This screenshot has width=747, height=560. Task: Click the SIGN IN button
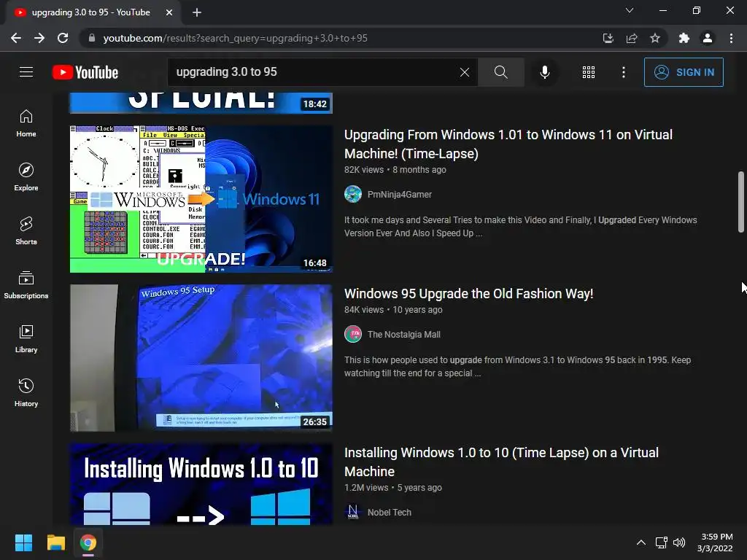coord(683,72)
